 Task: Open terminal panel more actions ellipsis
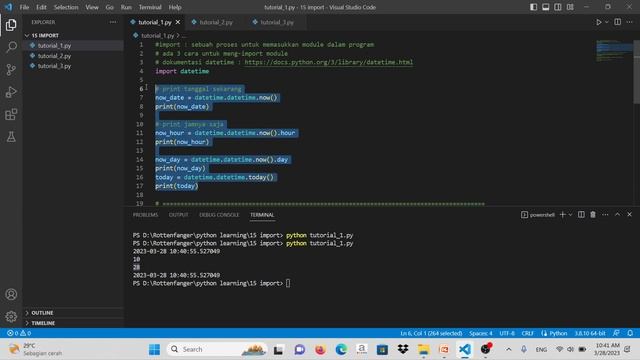[605, 215]
